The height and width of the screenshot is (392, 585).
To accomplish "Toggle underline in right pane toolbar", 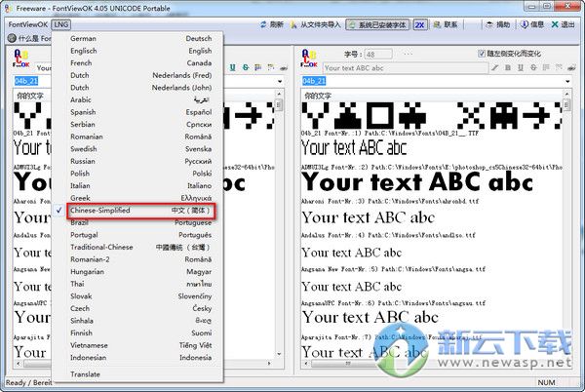I will pyautogui.click(x=521, y=68).
